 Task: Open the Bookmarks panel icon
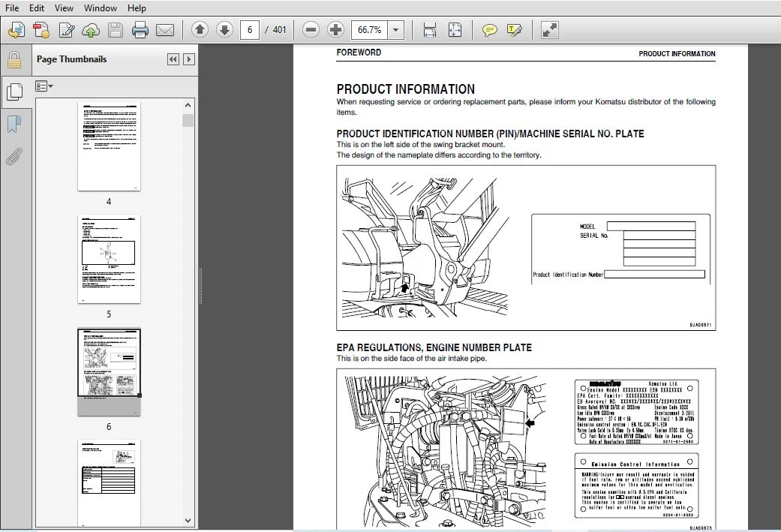[x=14, y=124]
